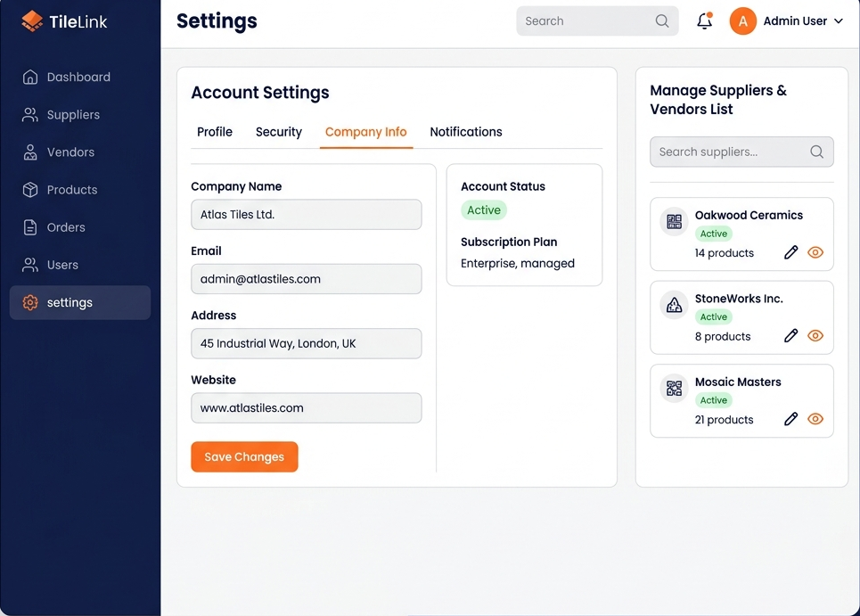860x616 pixels.
Task: Click the Oakwood Ceramics logo icon
Action: 674,222
